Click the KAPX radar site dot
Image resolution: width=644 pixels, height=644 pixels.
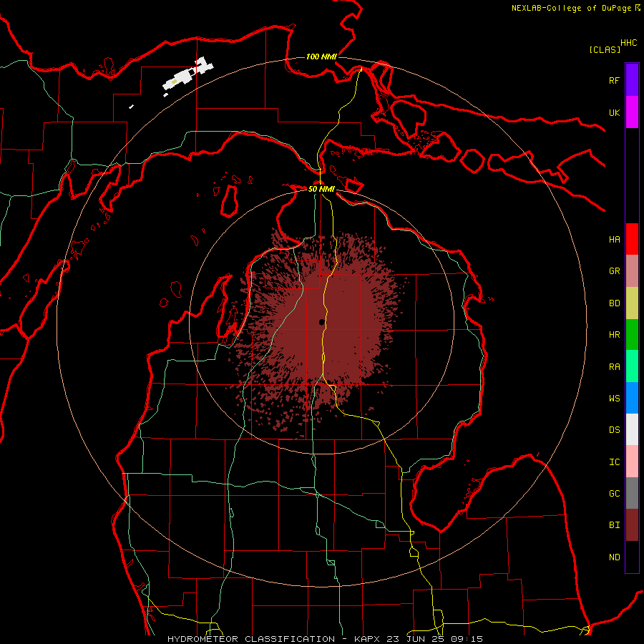[321, 322]
